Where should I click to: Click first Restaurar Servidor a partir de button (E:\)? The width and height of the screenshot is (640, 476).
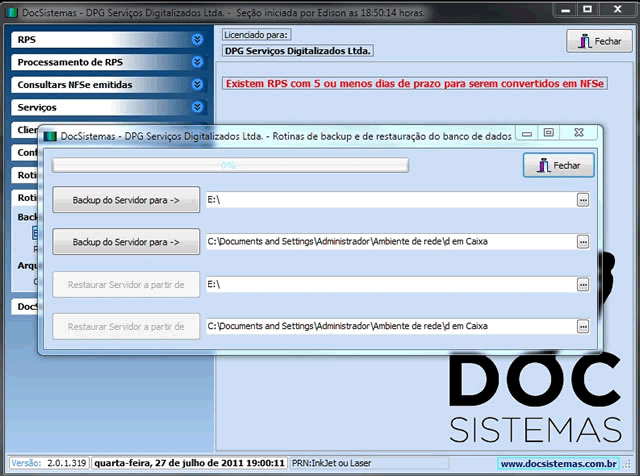(126, 285)
